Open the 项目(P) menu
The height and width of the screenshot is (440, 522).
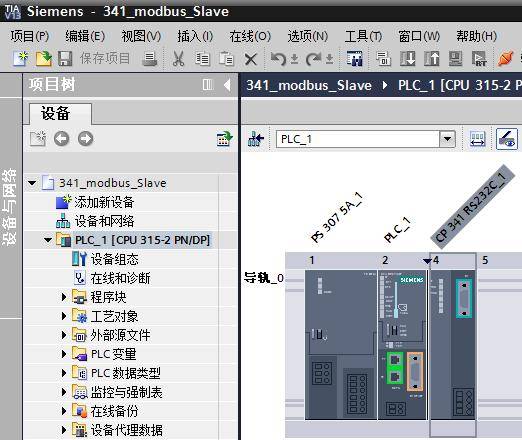(x=30, y=36)
